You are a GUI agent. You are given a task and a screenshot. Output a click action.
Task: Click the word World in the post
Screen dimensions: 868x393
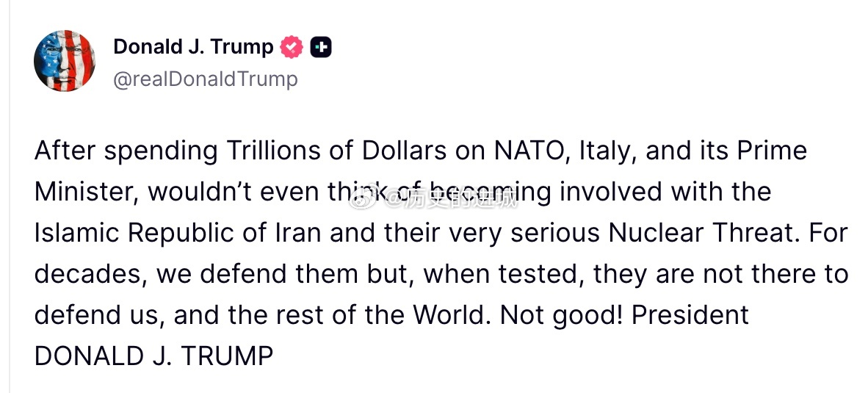pos(451,316)
